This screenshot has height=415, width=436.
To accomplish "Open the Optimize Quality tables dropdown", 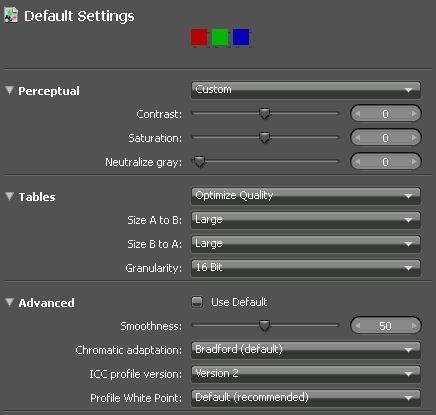I will 306,196.
